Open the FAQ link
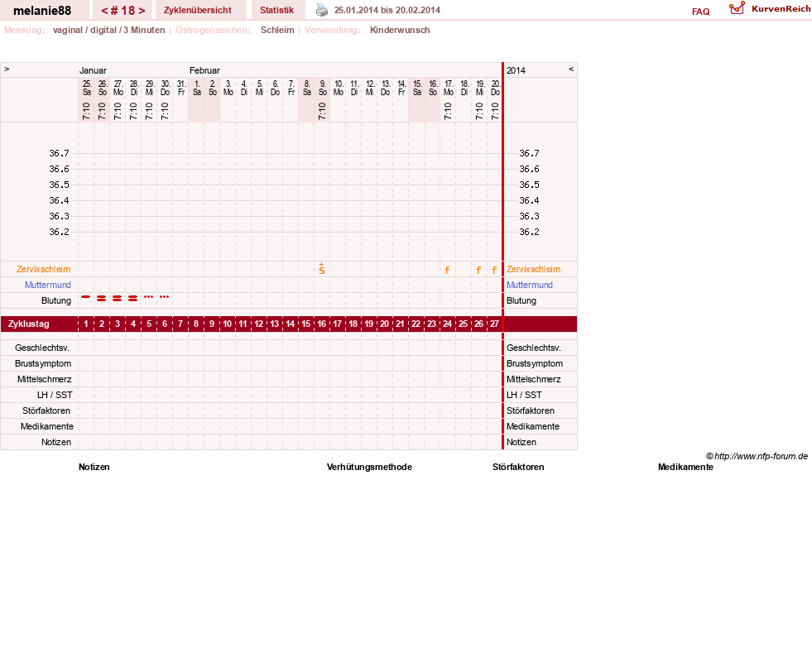The width and height of the screenshot is (812, 648). (700, 12)
